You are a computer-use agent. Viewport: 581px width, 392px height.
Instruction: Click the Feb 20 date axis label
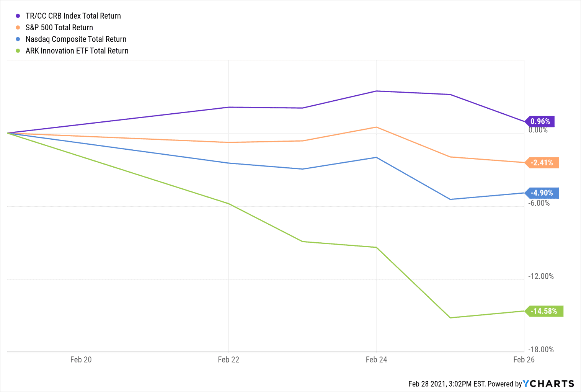(x=81, y=359)
